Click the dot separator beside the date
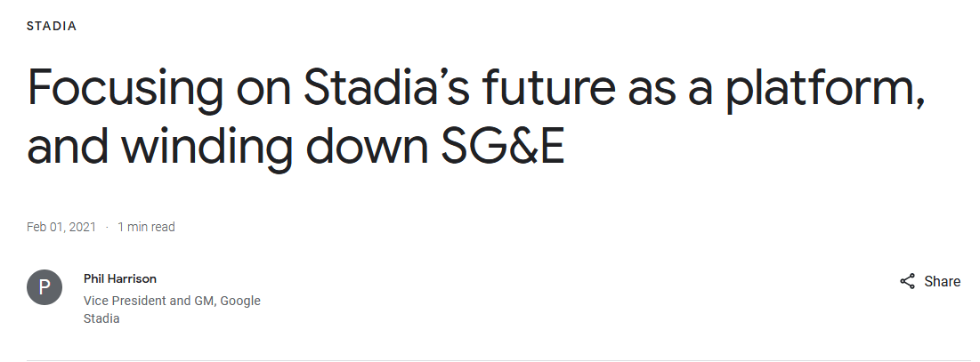The height and width of the screenshot is (362, 980). coord(107,227)
